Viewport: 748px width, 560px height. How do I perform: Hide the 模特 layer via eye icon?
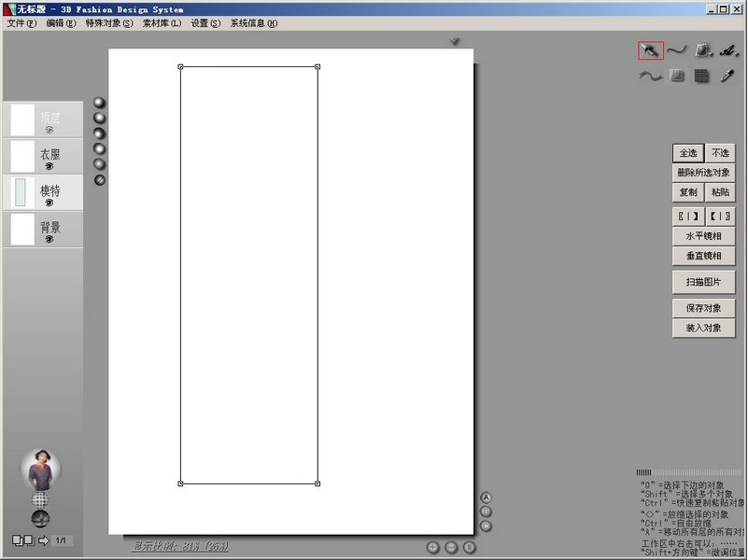49,203
